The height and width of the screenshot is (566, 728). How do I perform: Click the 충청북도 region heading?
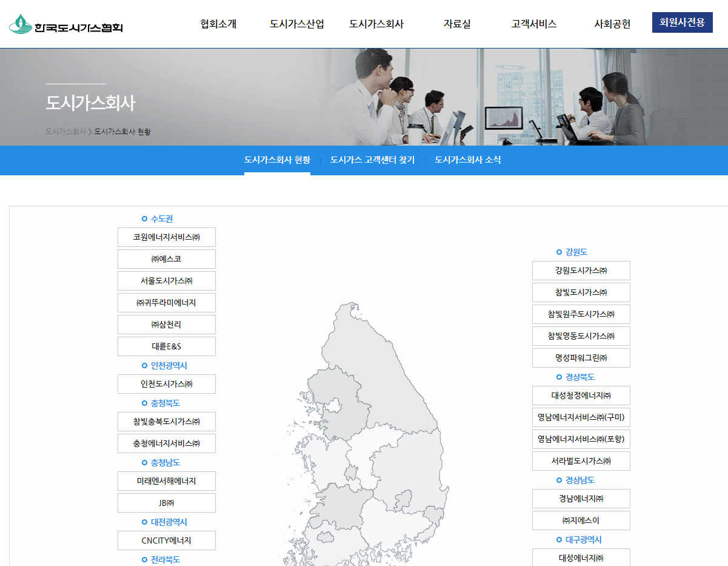pos(165,403)
